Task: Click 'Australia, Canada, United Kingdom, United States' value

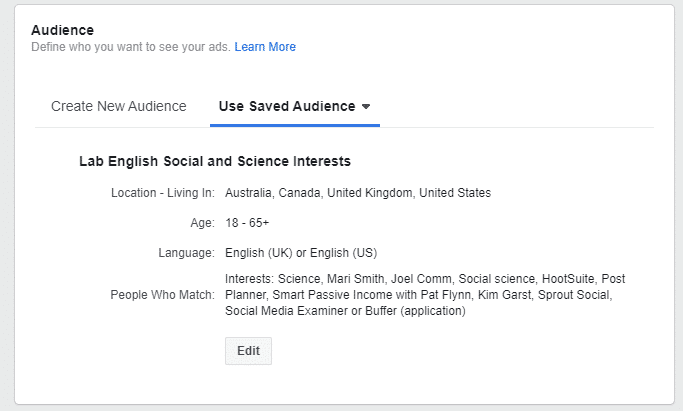Action: pos(358,193)
